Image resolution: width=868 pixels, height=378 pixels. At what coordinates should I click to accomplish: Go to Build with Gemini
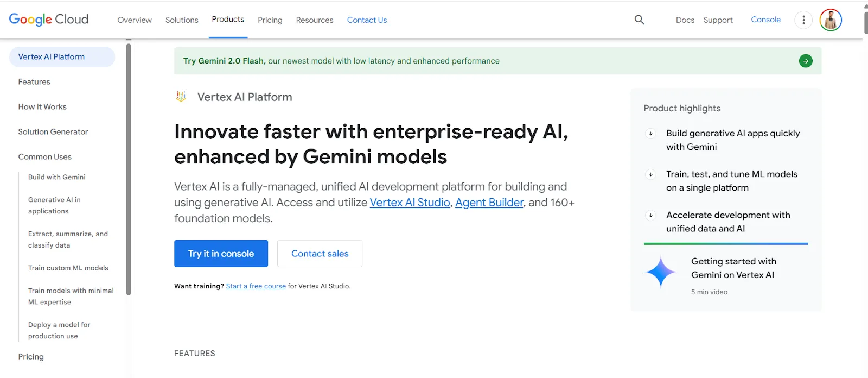pyautogui.click(x=57, y=177)
